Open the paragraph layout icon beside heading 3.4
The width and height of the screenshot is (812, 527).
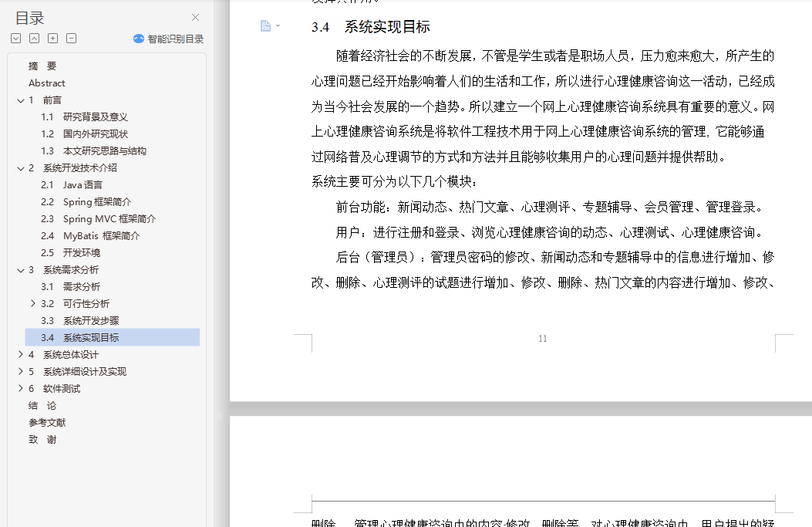coord(265,26)
